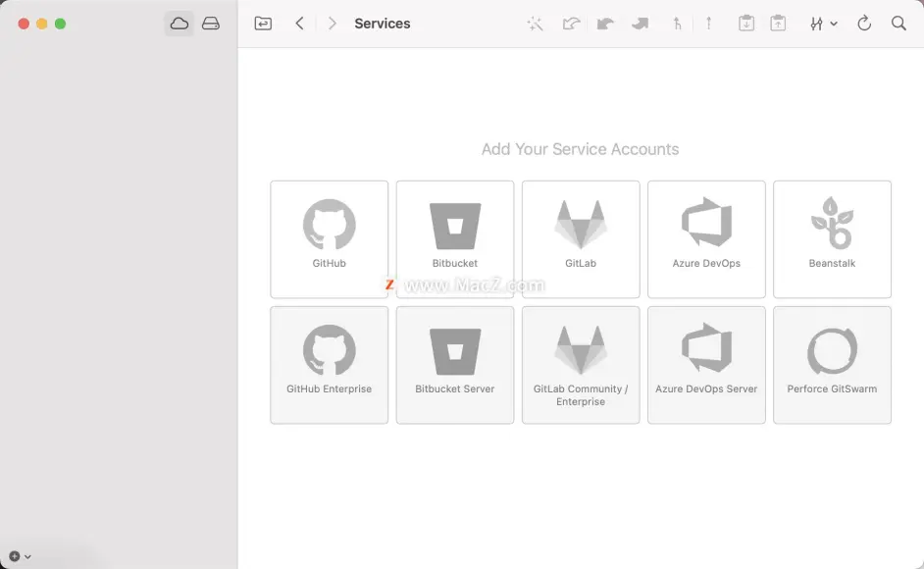
Task: Go back with the left chevron
Action: [x=299, y=24]
